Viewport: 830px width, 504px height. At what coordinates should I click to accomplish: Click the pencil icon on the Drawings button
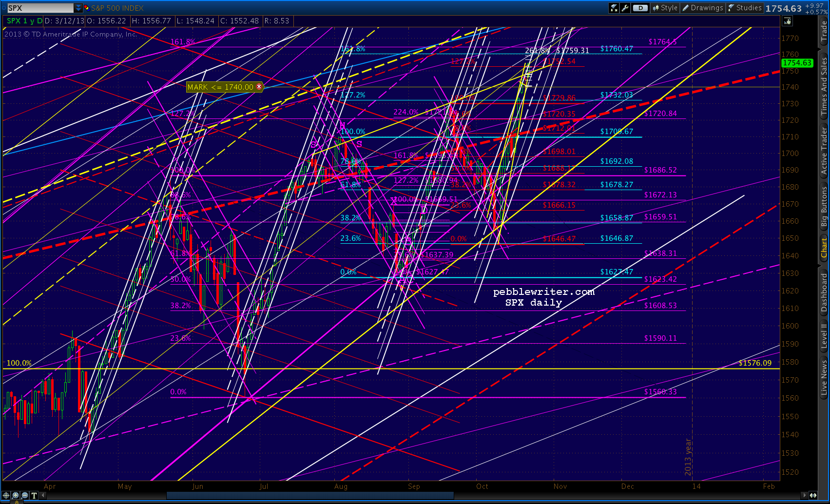686,8
